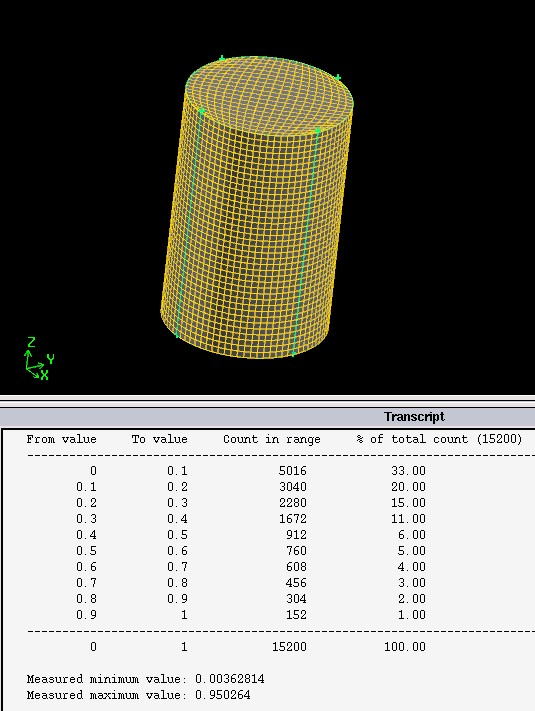
Task: Click the green Z axis label
Action: pyautogui.click(x=31, y=342)
